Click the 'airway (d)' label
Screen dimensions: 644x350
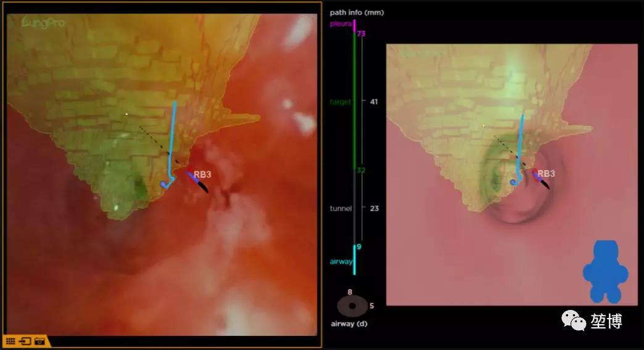tap(347, 324)
